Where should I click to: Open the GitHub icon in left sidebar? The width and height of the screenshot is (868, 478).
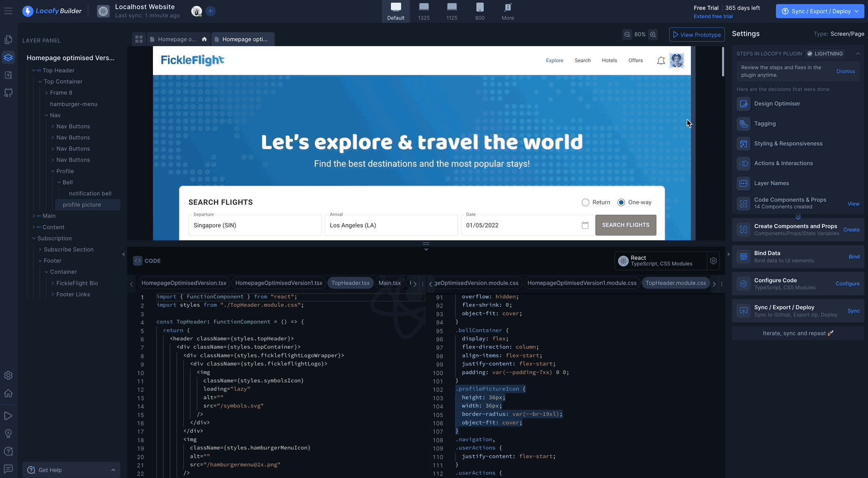click(8, 93)
